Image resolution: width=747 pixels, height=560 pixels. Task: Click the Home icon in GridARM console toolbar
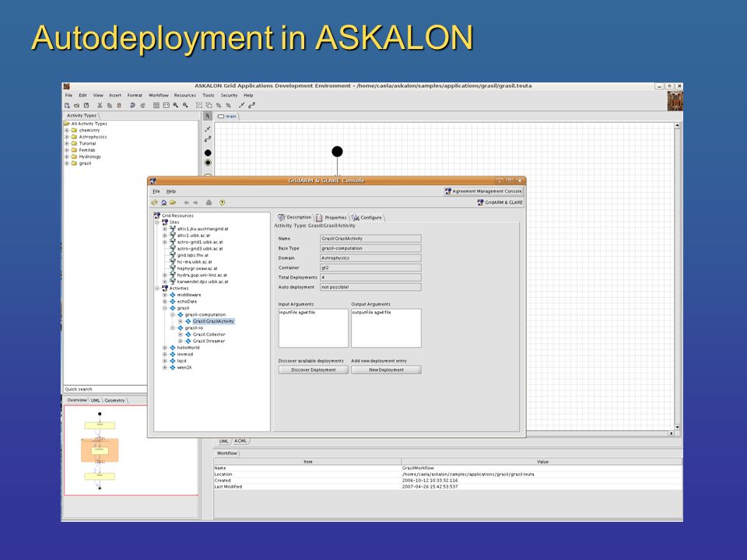pos(164,202)
